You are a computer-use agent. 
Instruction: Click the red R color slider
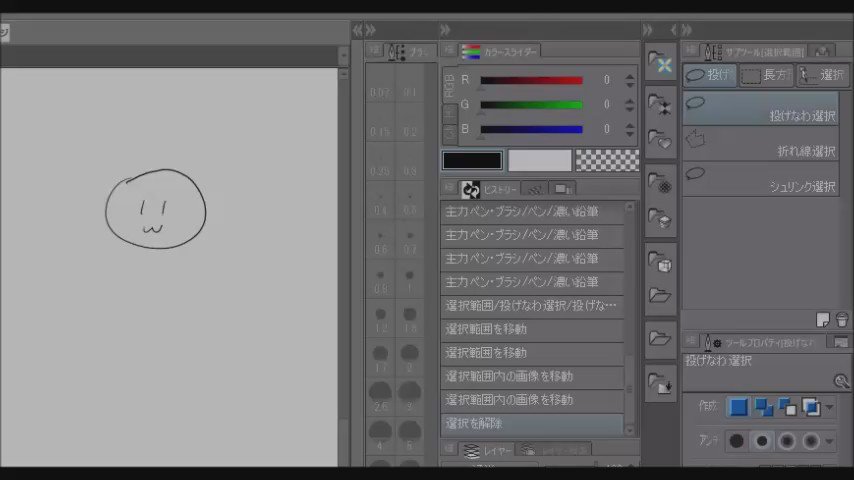coord(532,81)
